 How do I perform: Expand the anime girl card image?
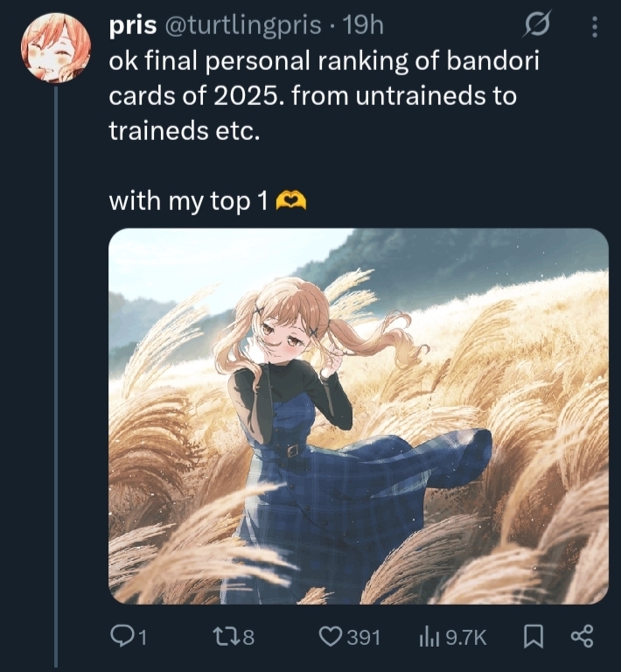(359, 416)
